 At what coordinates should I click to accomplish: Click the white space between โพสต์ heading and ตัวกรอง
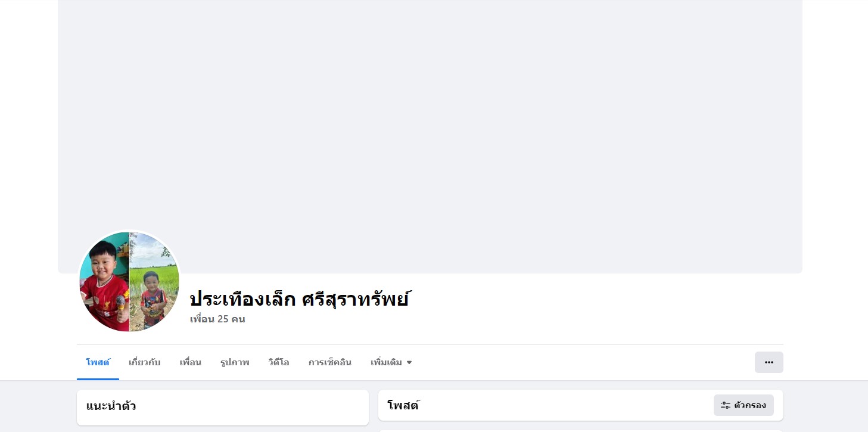point(566,405)
